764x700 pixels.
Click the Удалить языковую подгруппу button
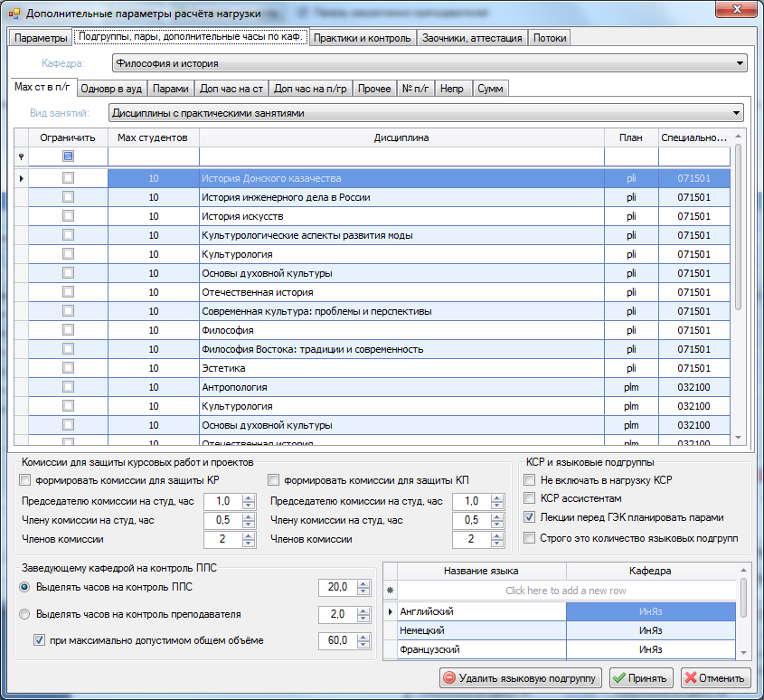coord(521,678)
